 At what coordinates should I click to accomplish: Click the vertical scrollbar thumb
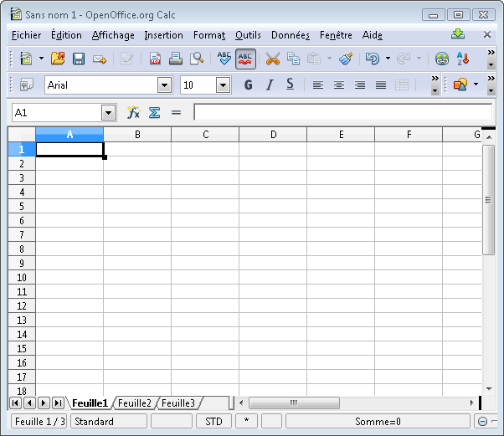(x=489, y=200)
